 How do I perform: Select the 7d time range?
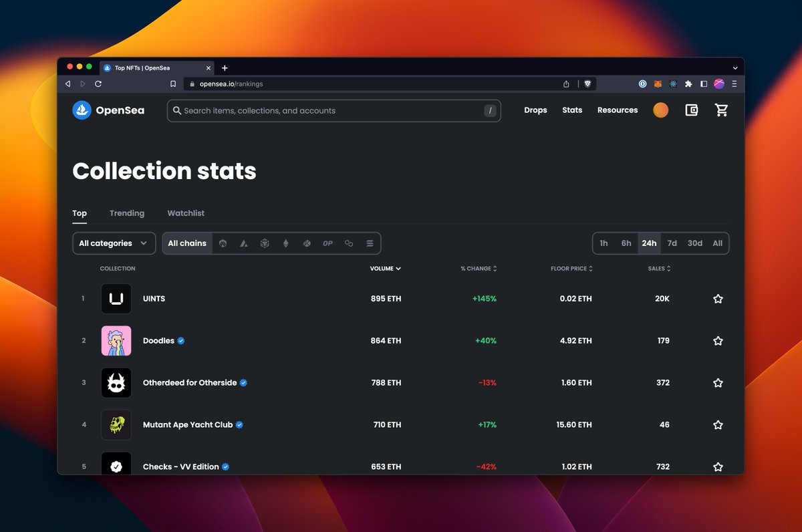[672, 243]
